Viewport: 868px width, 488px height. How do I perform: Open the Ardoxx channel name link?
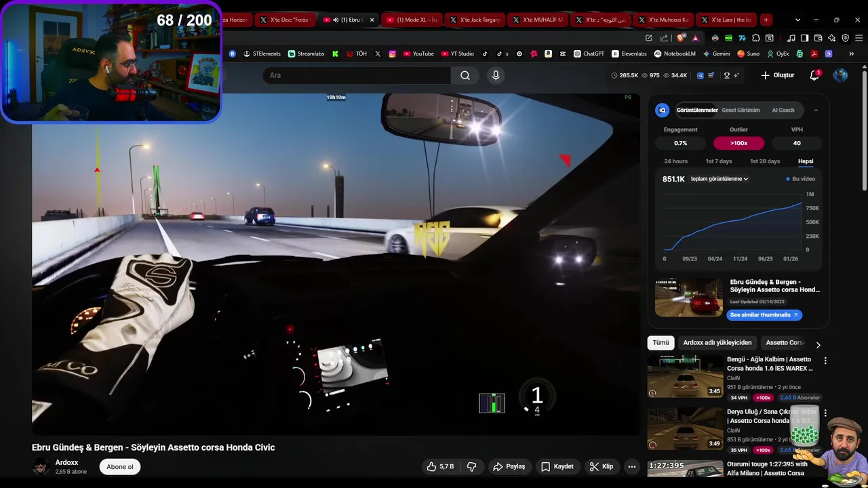pos(66,462)
